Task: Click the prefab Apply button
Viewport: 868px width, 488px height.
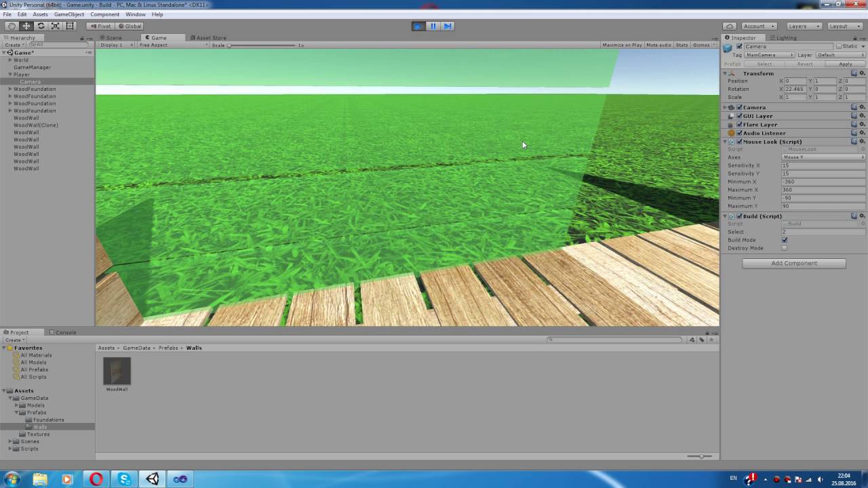Action: 845,64
